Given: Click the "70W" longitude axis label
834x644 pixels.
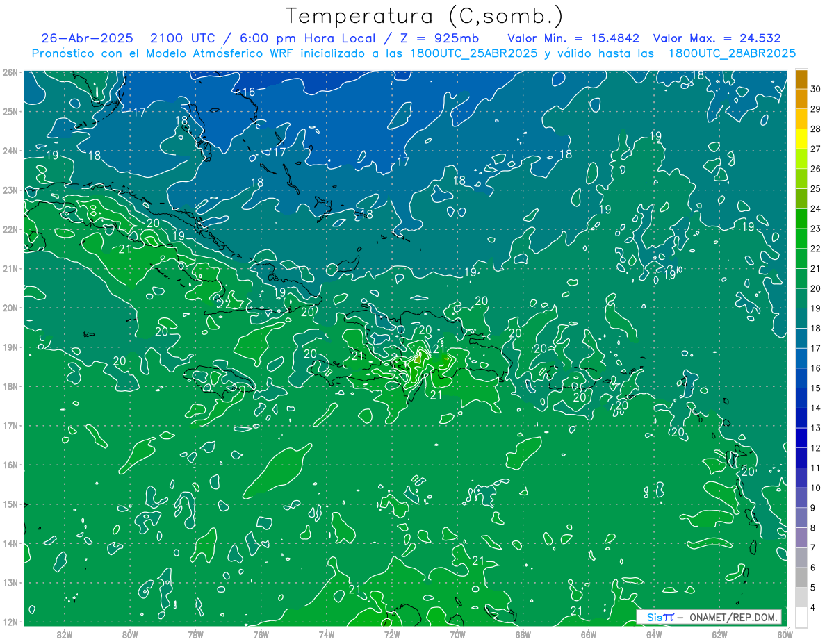Looking at the screenshot, I should [457, 634].
